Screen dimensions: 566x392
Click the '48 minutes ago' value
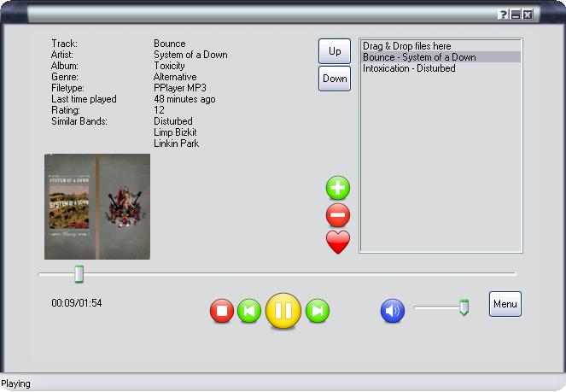(x=184, y=99)
